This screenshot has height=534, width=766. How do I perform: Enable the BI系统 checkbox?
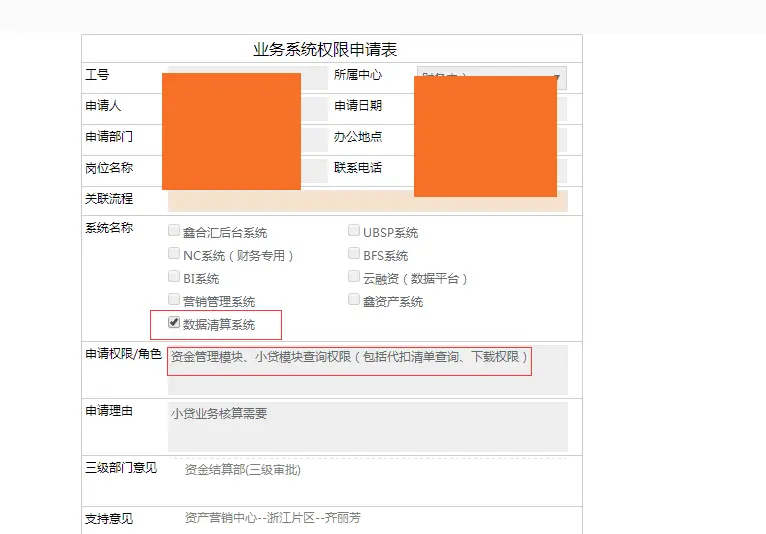(173, 276)
